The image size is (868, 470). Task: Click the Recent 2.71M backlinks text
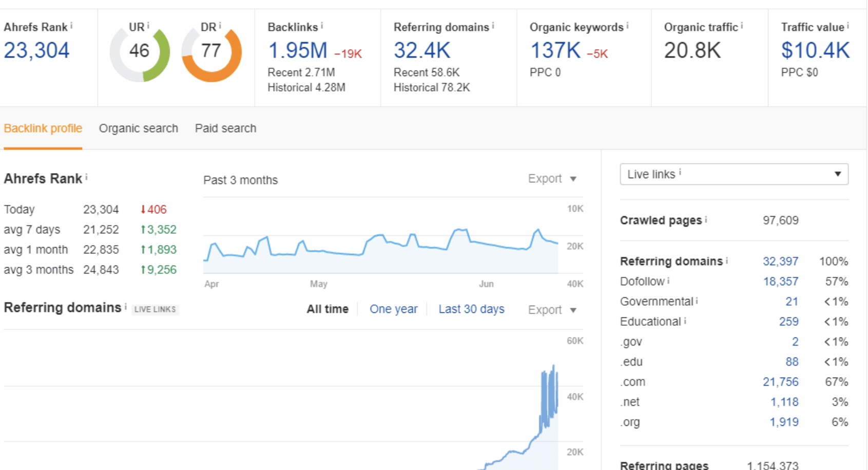[x=301, y=72]
